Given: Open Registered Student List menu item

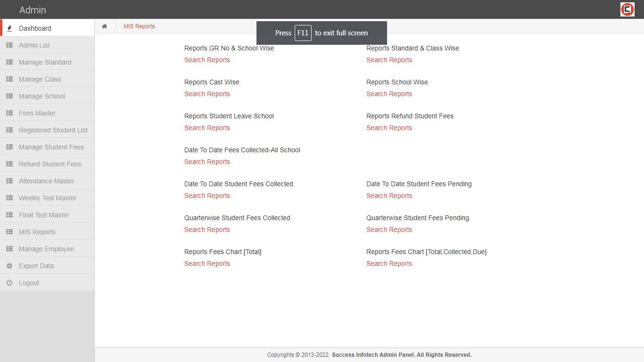Looking at the screenshot, I should click(53, 130).
